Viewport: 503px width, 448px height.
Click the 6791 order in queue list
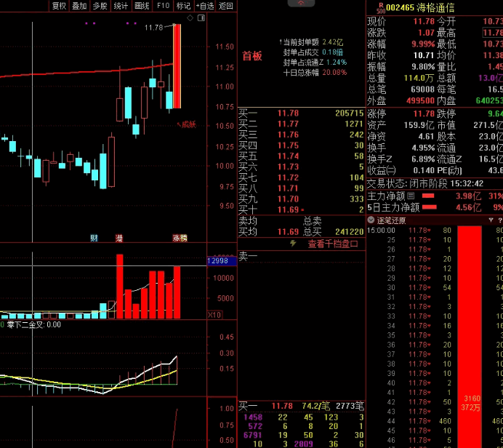point(253,435)
